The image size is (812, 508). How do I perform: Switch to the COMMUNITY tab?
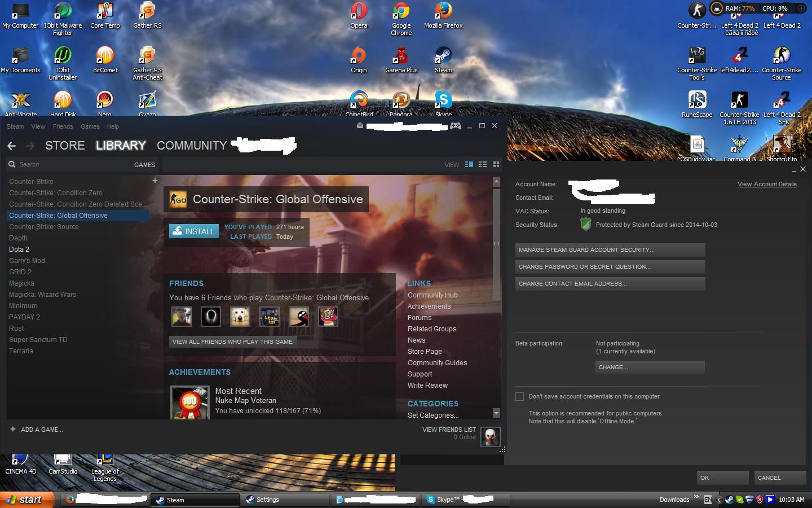(192, 146)
